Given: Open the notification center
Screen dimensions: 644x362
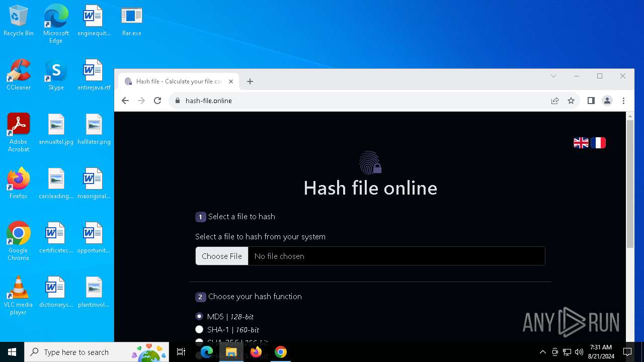Looking at the screenshot, I should (627, 352).
